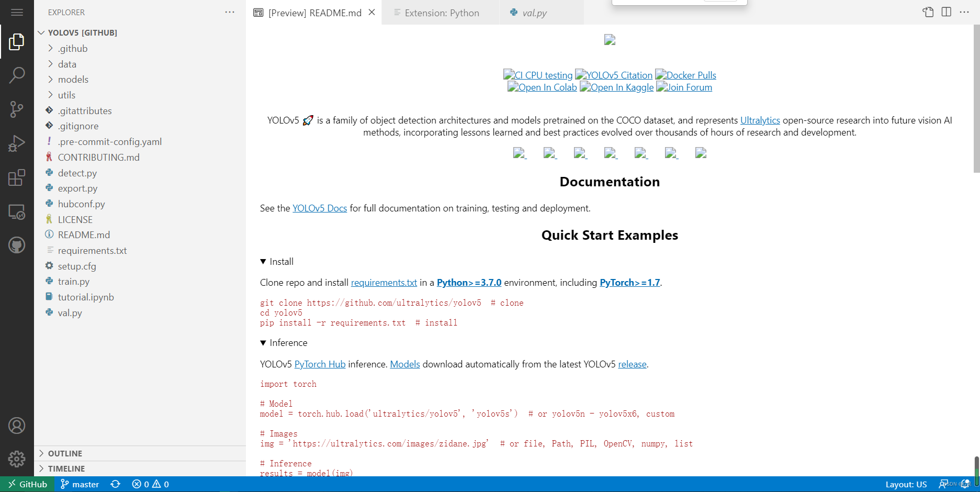The height and width of the screenshot is (492, 980).
Task: Open the hamburger application menu
Action: (17, 12)
